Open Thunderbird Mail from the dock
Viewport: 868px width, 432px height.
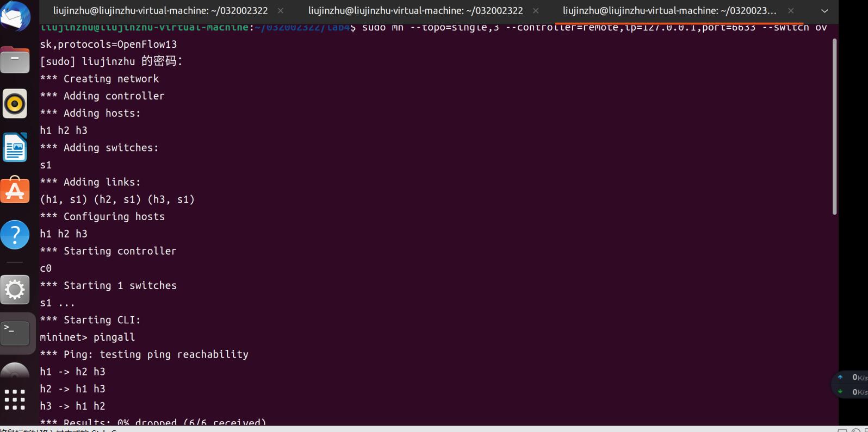pyautogui.click(x=15, y=16)
